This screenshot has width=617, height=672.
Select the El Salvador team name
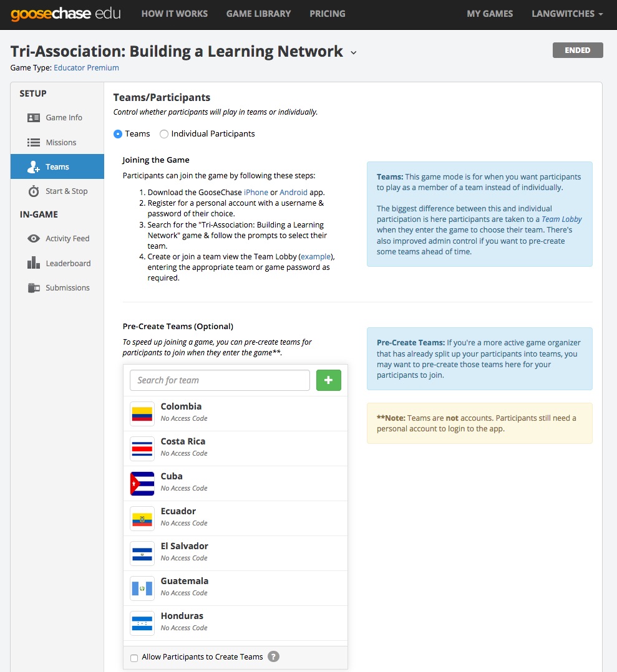click(185, 546)
